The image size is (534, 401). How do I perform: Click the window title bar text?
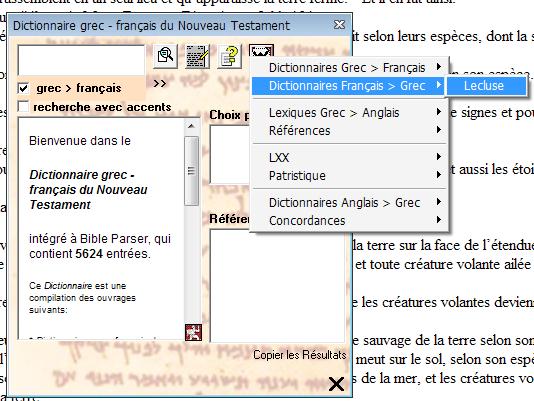tap(151, 26)
